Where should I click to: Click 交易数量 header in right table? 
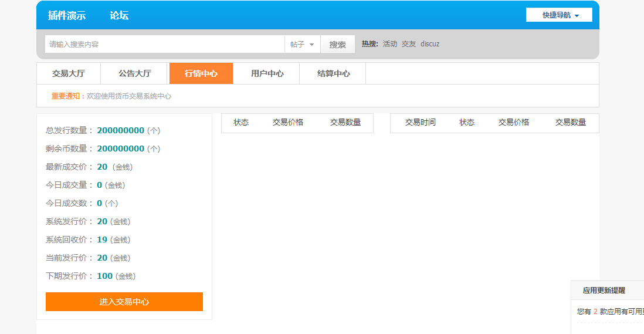(571, 123)
